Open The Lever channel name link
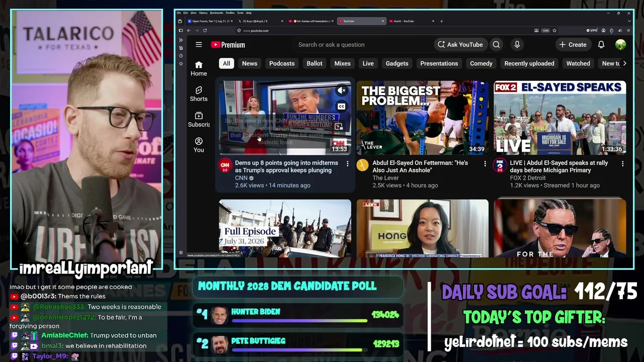Image resolution: width=644 pixels, height=362 pixels. pyautogui.click(x=386, y=178)
